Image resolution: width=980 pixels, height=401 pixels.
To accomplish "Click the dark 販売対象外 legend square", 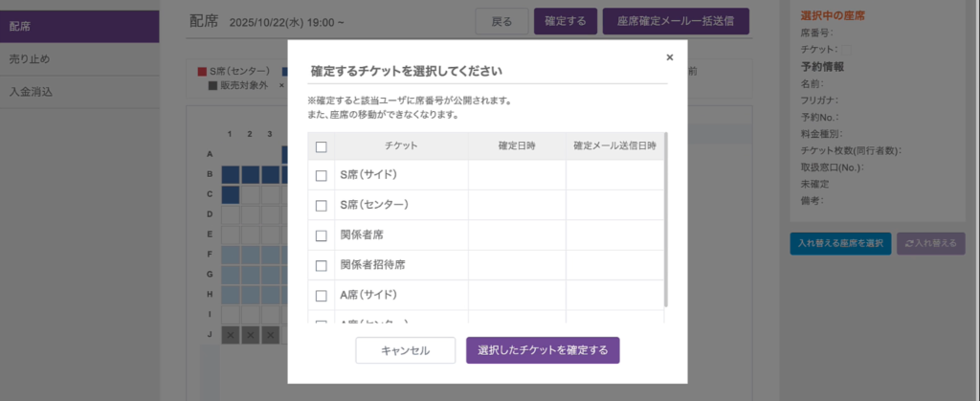I will 213,85.
